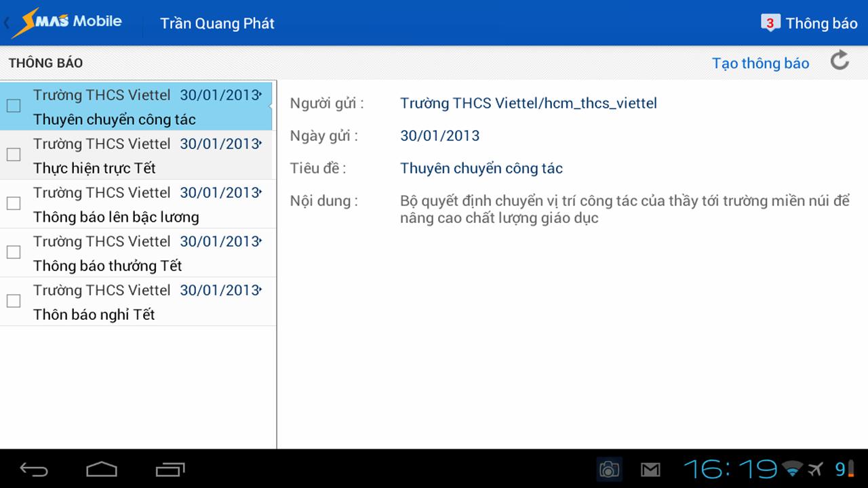
Task: Click the THÔNG BÁO section header
Action: coord(45,63)
